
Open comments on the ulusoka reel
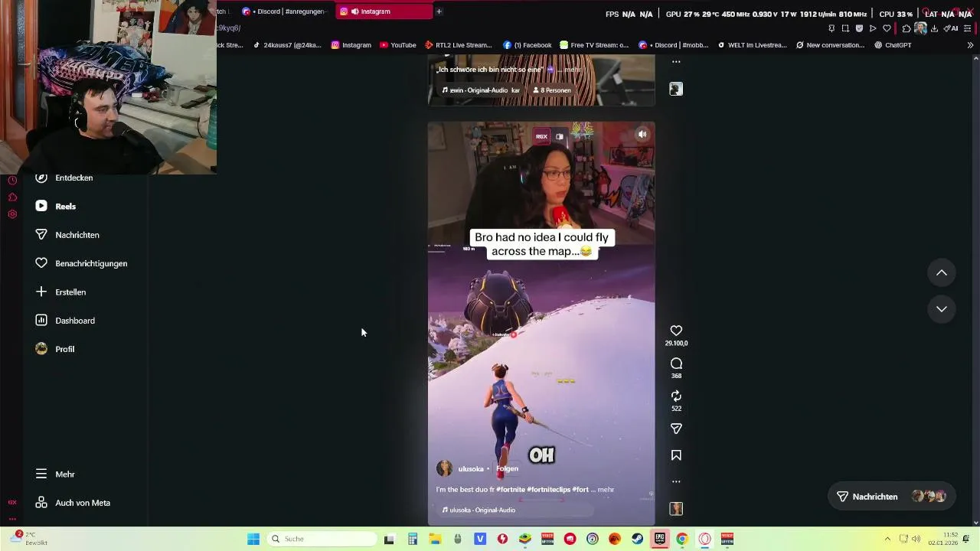tap(676, 364)
